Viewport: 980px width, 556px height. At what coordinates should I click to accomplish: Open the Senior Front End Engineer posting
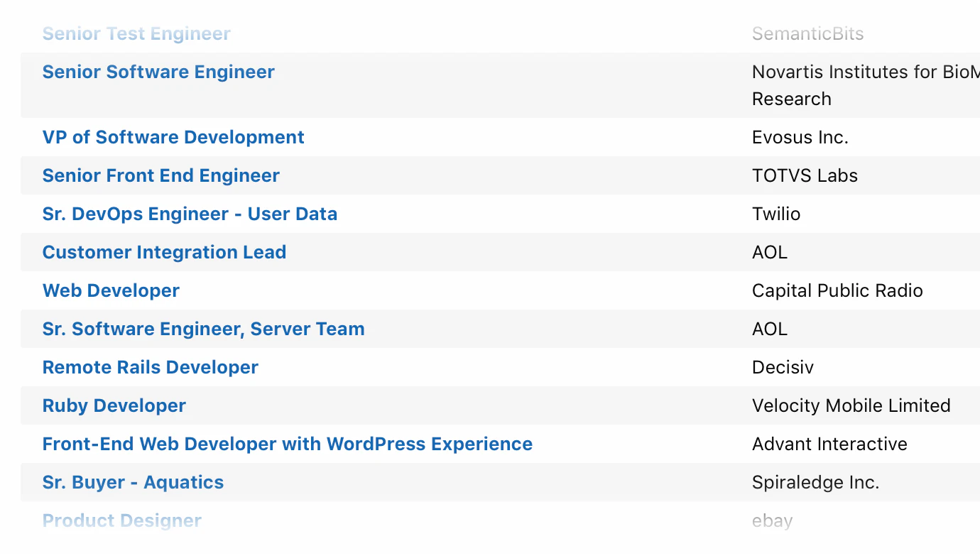pyautogui.click(x=160, y=175)
